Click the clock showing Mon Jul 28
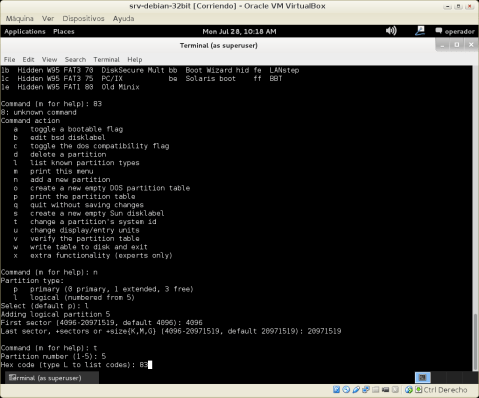This screenshot has height=398, width=479. pos(239,31)
